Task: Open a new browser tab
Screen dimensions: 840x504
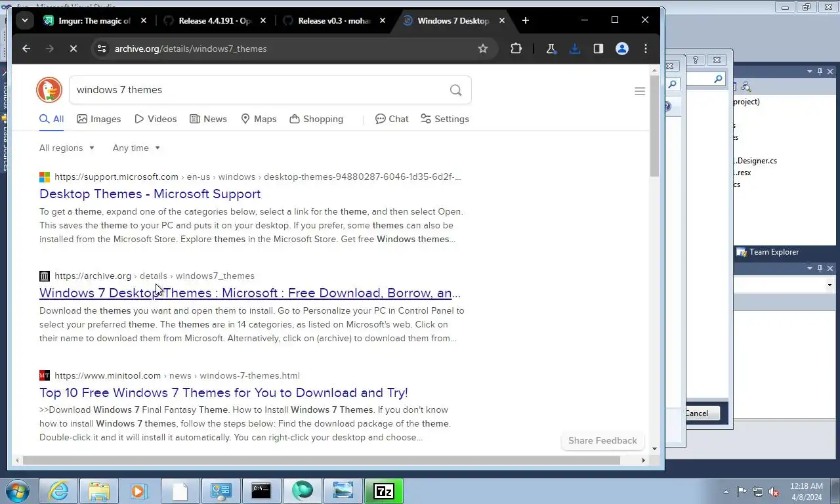Action: coord(526,20)
